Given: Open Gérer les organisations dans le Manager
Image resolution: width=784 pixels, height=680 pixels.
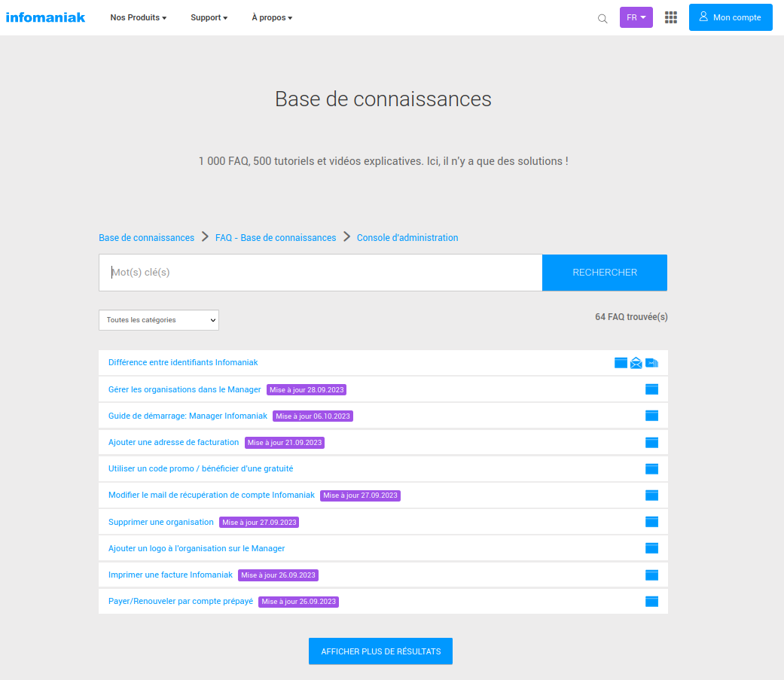Looking at the screenshot, I should (185, 389).
